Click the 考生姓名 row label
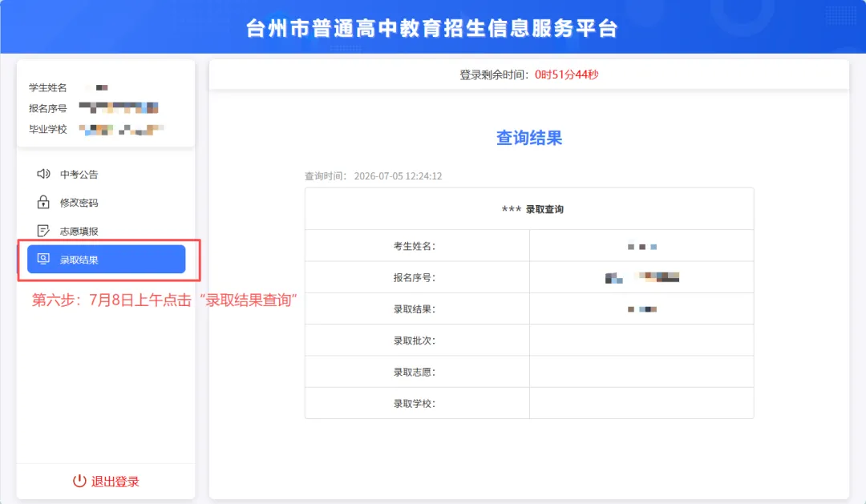Image resolution: width=866 pixels, height=504 pixels. 415,246
